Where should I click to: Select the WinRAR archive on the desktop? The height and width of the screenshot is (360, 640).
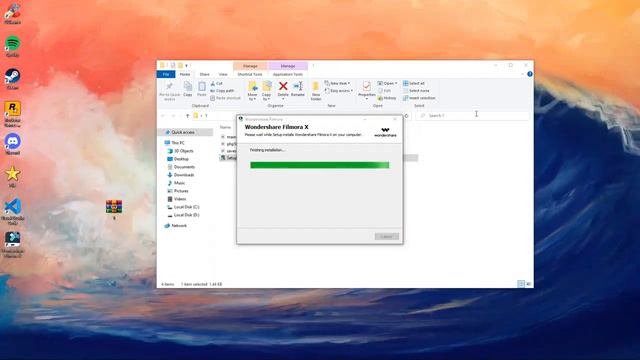click(114, 209)
